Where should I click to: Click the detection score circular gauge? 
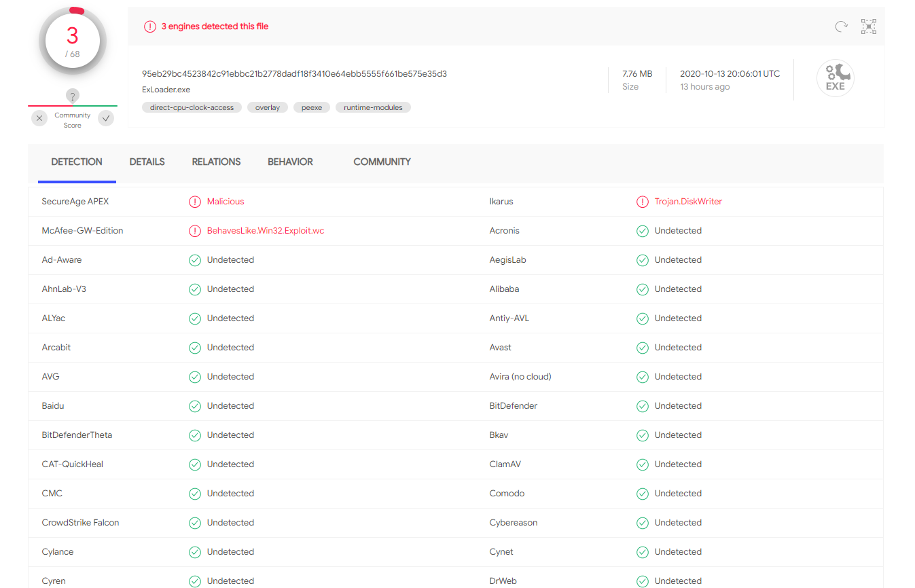73,41
